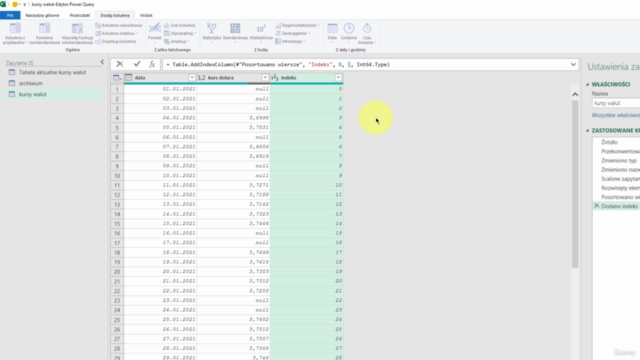Select the Scalone zapytania step

(620, 179)
